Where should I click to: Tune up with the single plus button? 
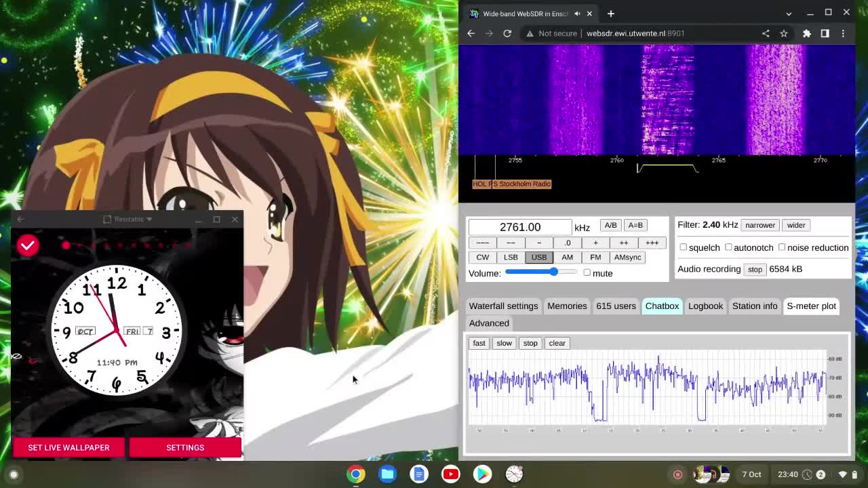595,243
